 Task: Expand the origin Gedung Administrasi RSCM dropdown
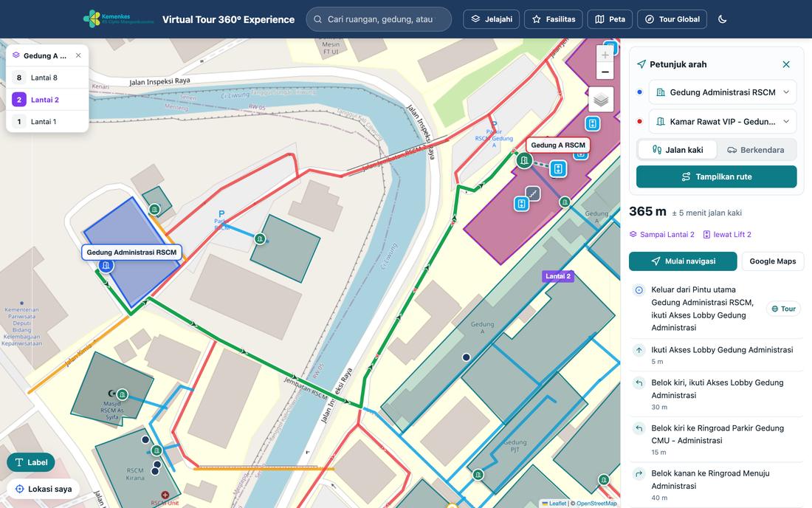(x=723, y=92)
